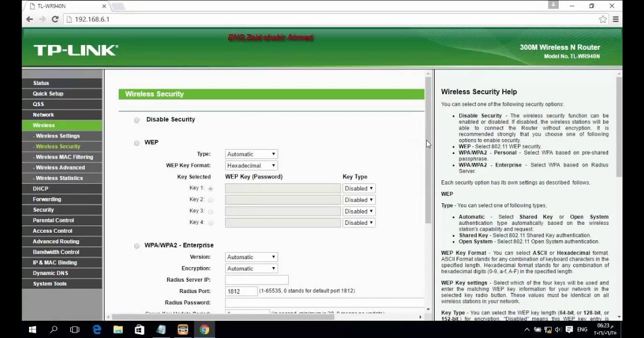This screenshot has height=338, width=644.
Task: Open Parental Control in sidebar
Action: click(x=62, y=221)
